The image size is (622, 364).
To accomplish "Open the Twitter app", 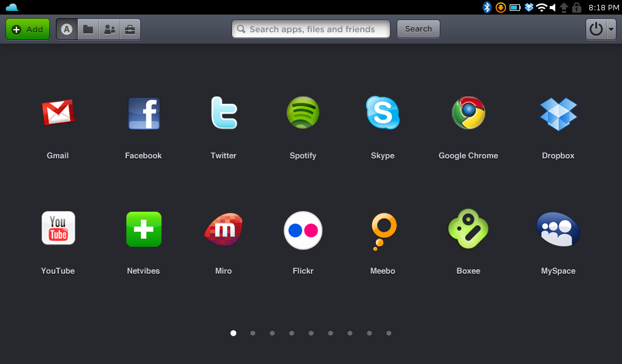I will [224, 112].
